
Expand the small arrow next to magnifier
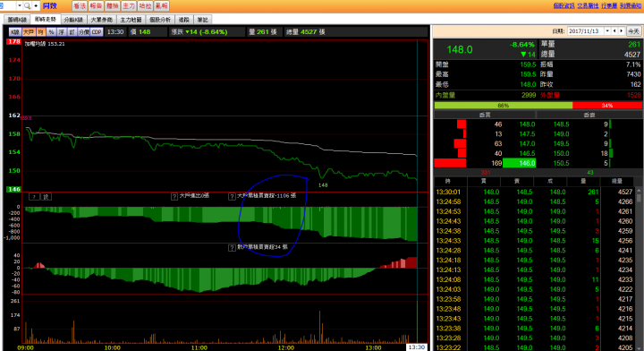point(36,5)
